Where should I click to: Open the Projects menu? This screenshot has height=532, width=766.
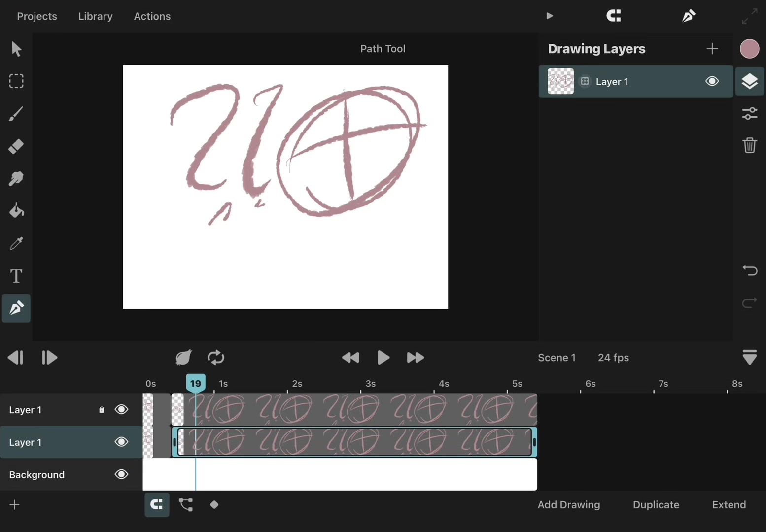pyautogui.click(x=37, y=16)
